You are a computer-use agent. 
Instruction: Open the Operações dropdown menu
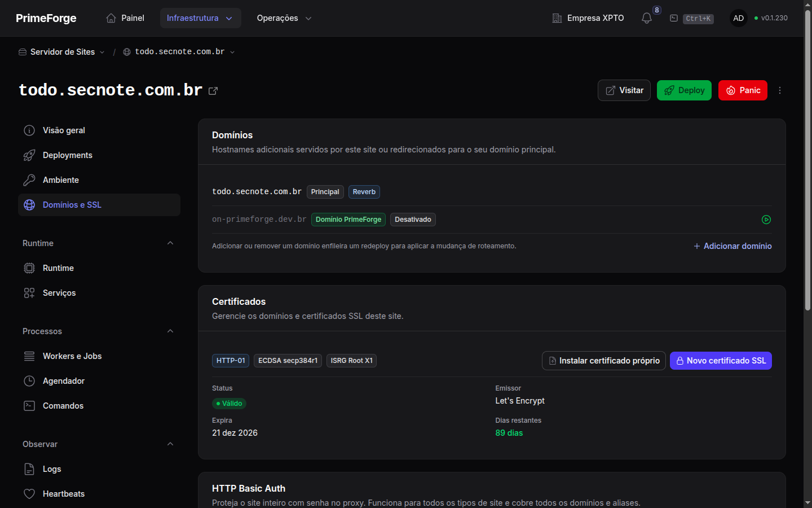point(284,18)
